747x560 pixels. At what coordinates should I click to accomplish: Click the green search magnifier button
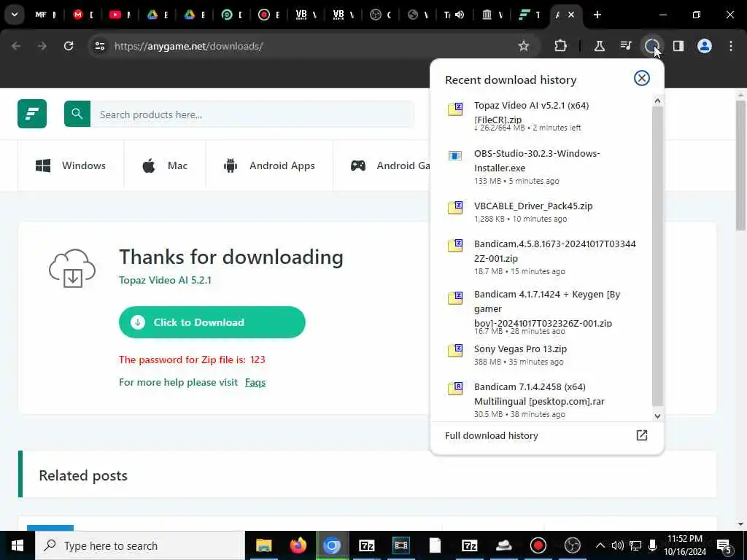(x=77, y=114)
